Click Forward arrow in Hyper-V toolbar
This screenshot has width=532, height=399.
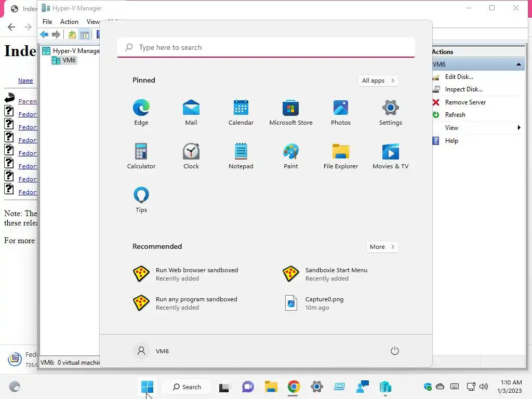click(56, 35)
